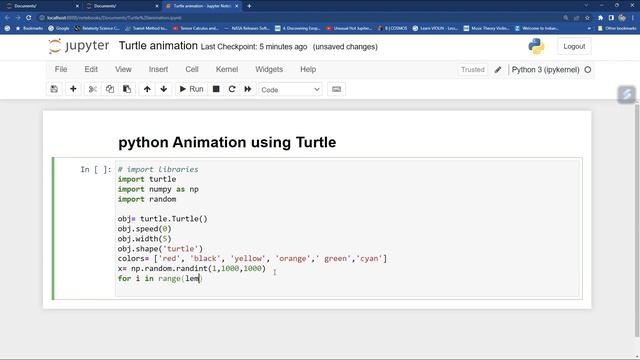Click the Last Checkpoint text
This screenshot has height=360, width=640.
pyautogui.click(x=253, y=47)
